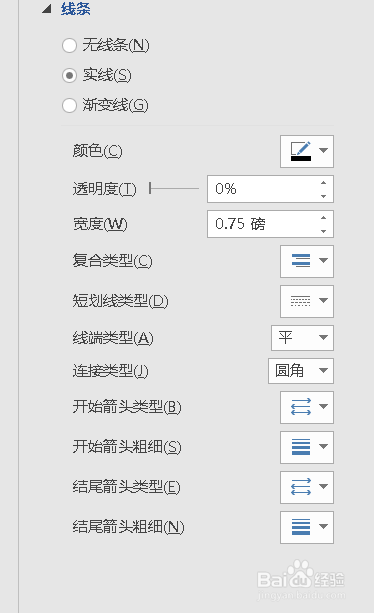
Task: Open the 线端类型 dropdown showing 平
Action: point(302,338)
